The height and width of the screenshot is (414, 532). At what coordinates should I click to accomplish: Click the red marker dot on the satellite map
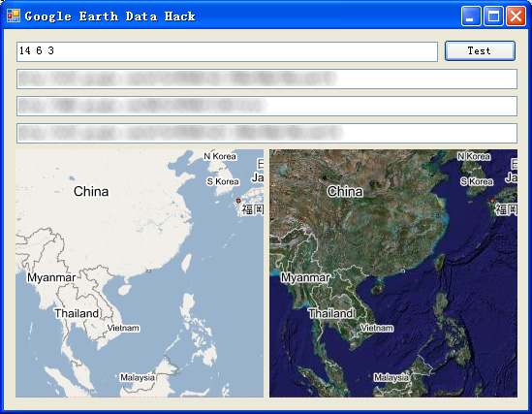[x=492, y=201]
